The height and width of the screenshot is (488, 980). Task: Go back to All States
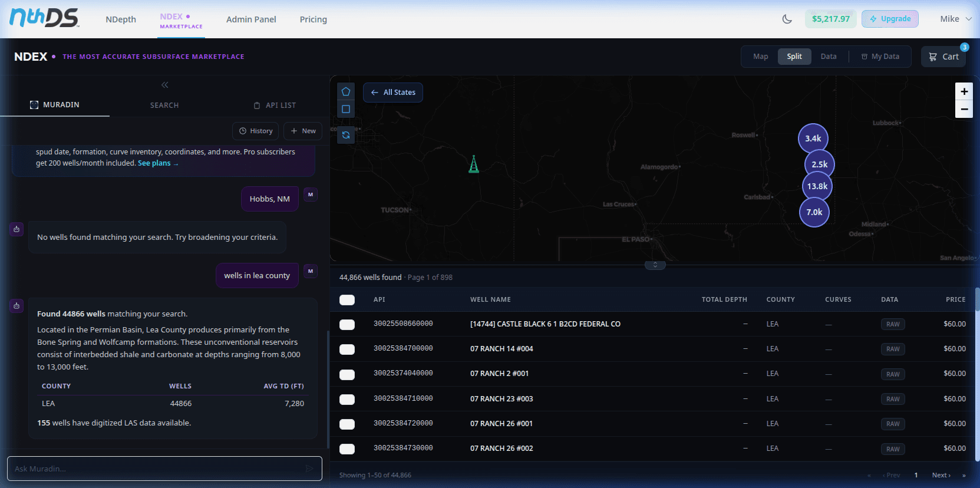393,93
